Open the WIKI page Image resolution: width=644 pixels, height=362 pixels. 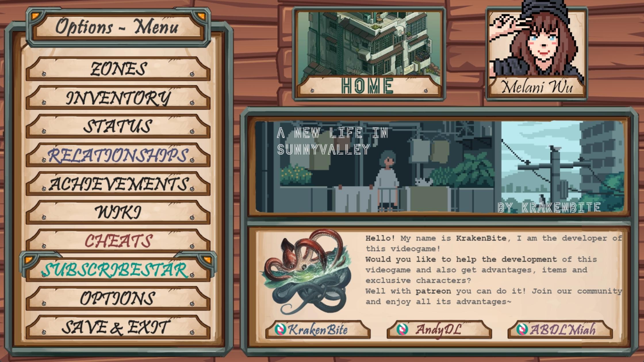[118, 212]
